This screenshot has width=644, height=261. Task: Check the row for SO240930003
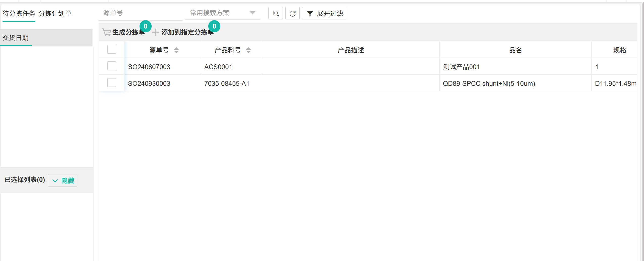pyautogui.click(x=111, y=83)
